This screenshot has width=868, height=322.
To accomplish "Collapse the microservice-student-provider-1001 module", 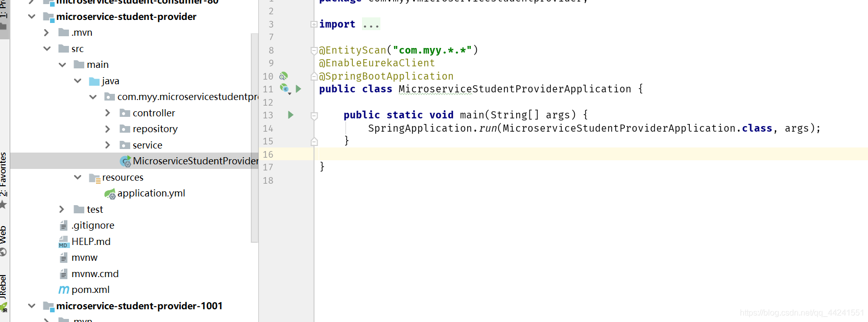I will (32, 306).
